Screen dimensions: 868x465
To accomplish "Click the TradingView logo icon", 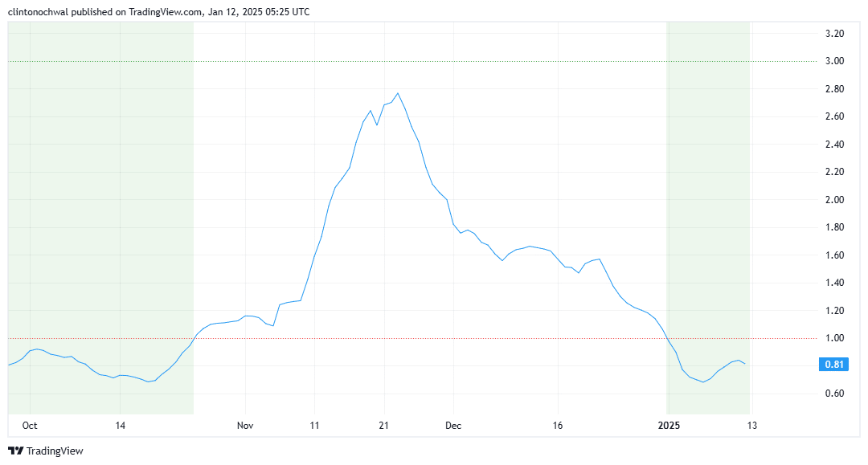I will point(15,451).
